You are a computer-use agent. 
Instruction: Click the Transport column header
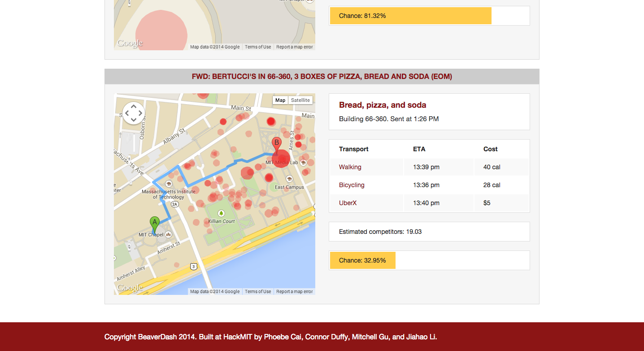click(354, 149)
